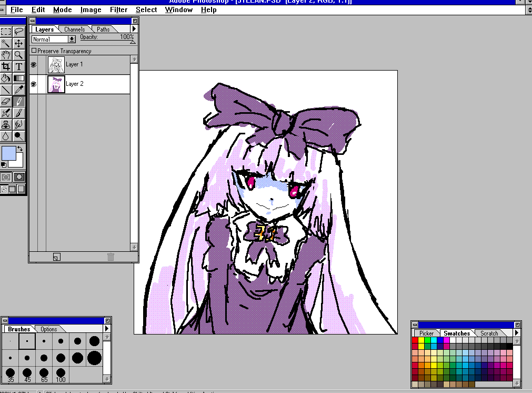This screenshot has height=393, width=532.
Task: Choose the 100-pixel soft brush
Action: pos(61,375)
